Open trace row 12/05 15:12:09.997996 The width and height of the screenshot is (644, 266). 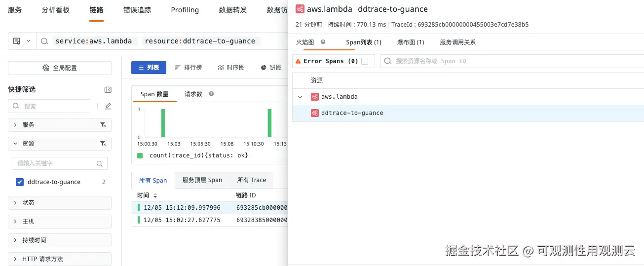pyautogui.click(x=210, y=208)
